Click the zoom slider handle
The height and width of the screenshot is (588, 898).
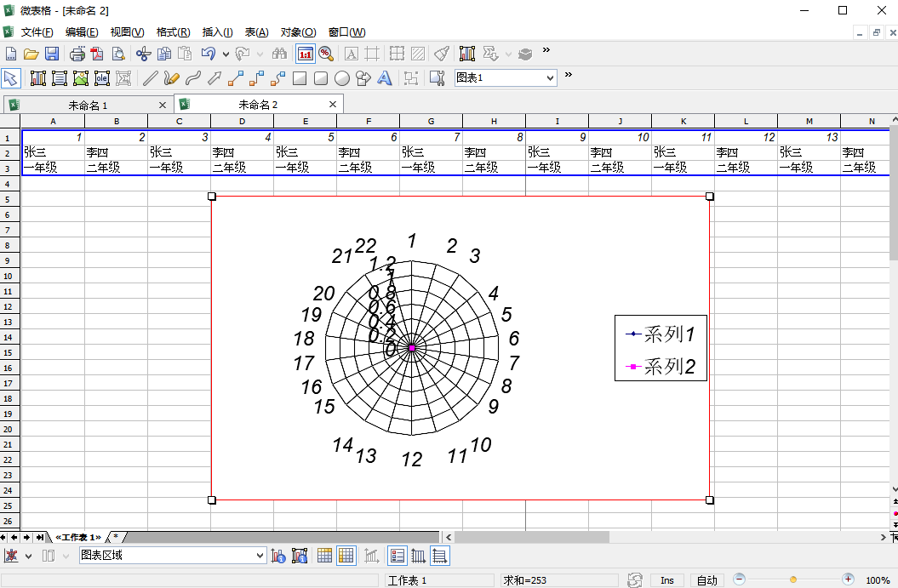pos(793,579)
